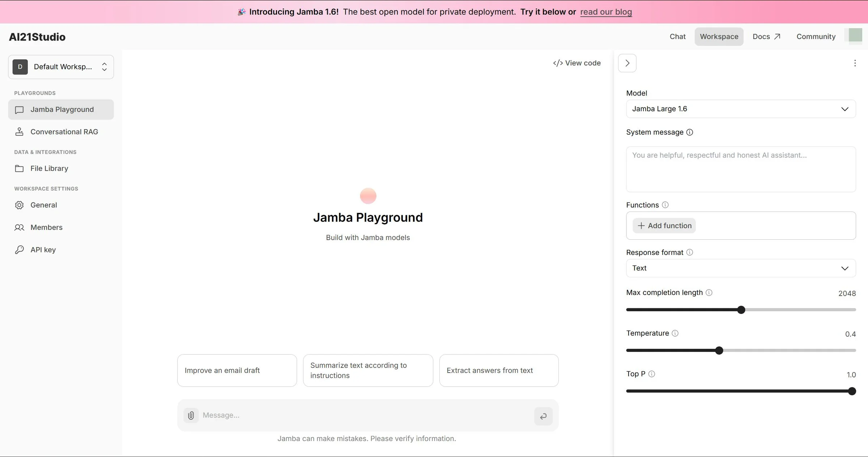Click the Temperature info icon
This screenshot has height=457, width=868.
675,333
